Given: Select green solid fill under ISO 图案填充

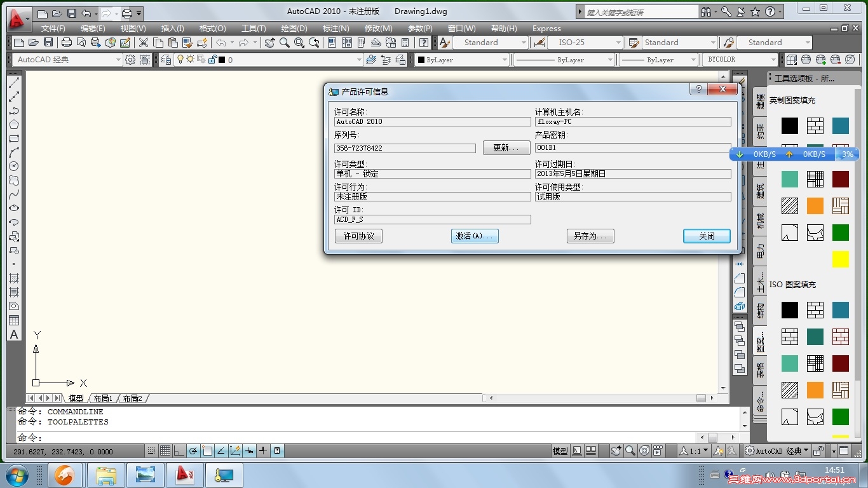Looking at the screenshot, I should tap(841, 417).
